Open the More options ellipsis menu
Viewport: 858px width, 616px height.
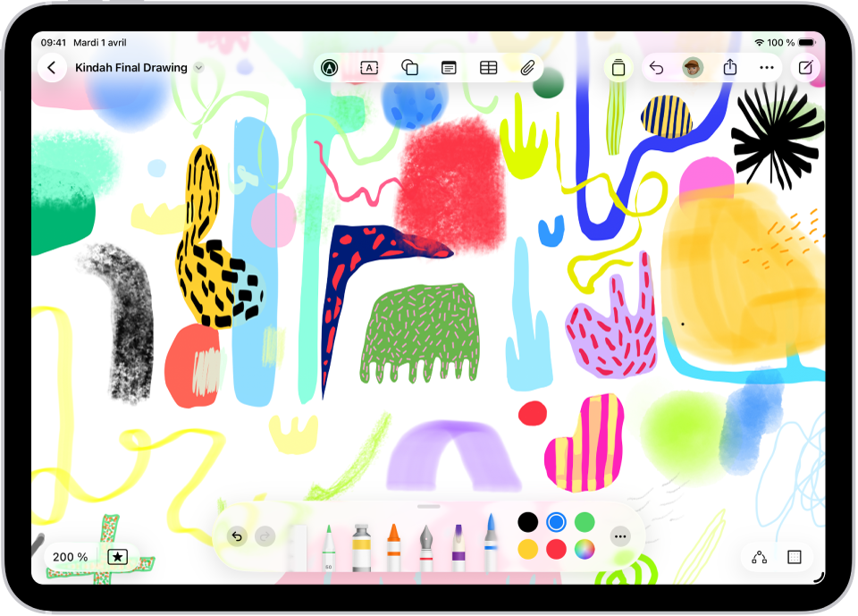coord(767,67)
